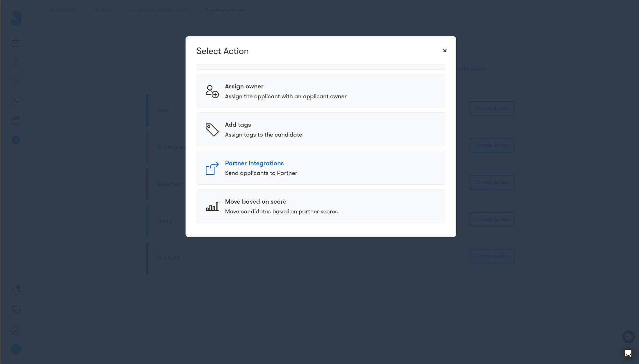
Task: Click the person-plus Assign owner icon
Action: pyautogui.click(x=212, y=91)
